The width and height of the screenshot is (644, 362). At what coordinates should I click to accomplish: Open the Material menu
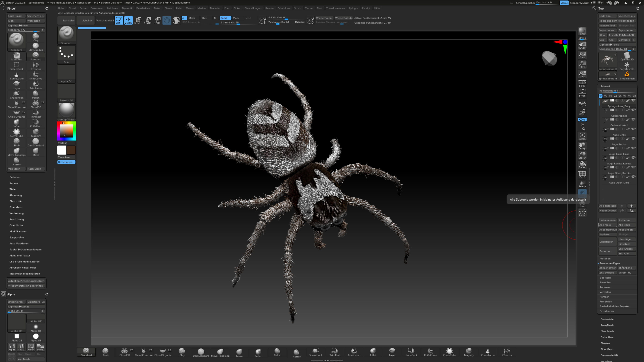pyautogui.click(x=215, y=8)
